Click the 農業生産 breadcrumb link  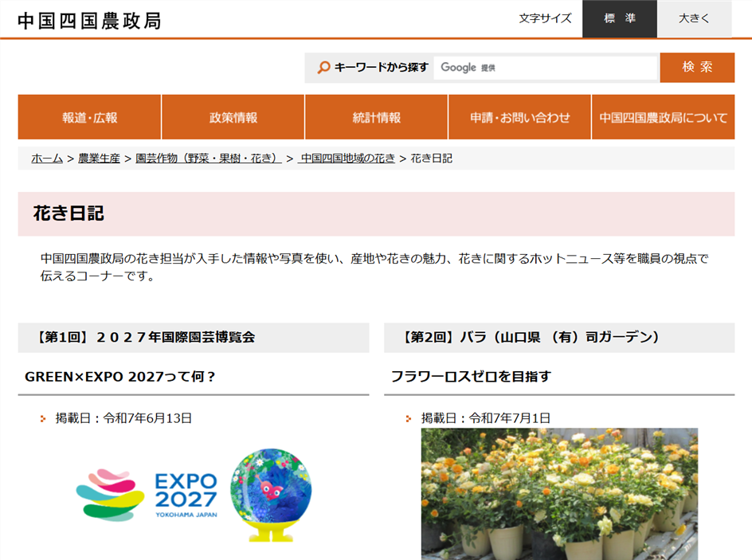(99, 159)
